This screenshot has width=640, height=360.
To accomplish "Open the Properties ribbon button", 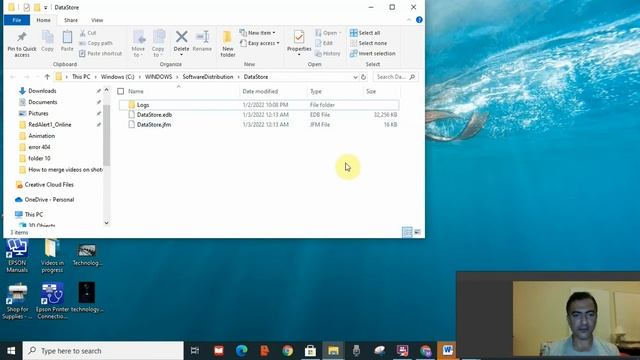I will point(299,43).
